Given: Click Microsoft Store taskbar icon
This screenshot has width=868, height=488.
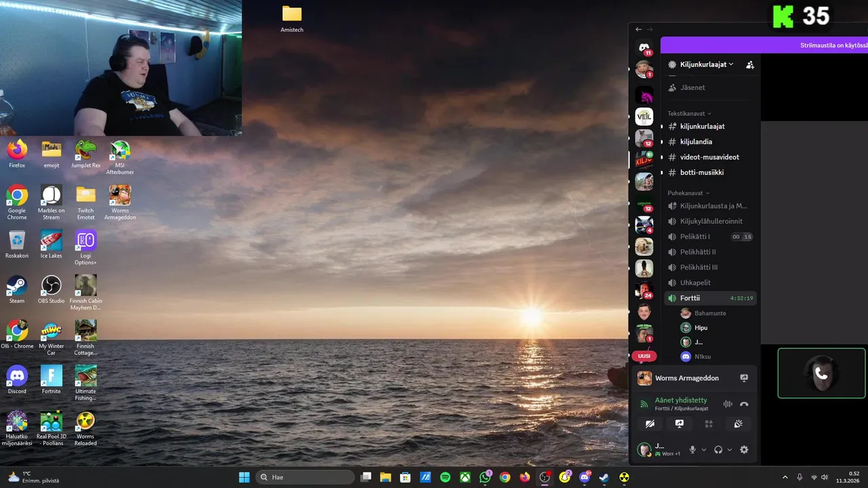Looking at the screenshot, I should point(406,477).
